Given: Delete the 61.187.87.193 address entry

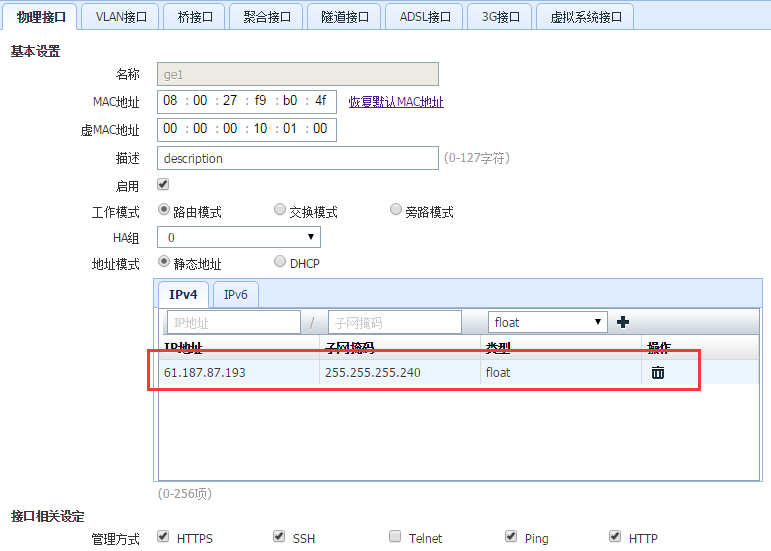Looking at the screenshot, I should pyautogui.click(x=657, y=373).
